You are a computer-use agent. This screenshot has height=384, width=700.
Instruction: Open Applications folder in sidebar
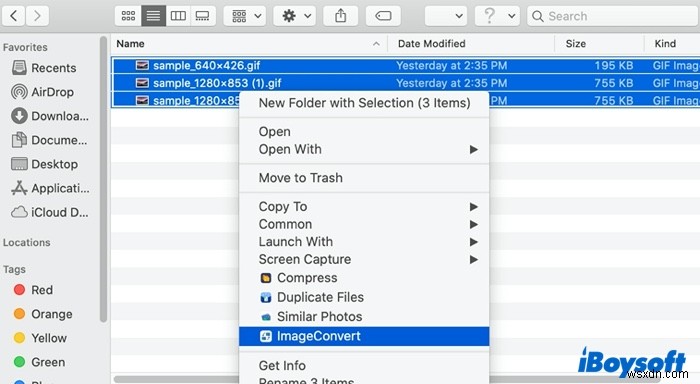[50, 188]
